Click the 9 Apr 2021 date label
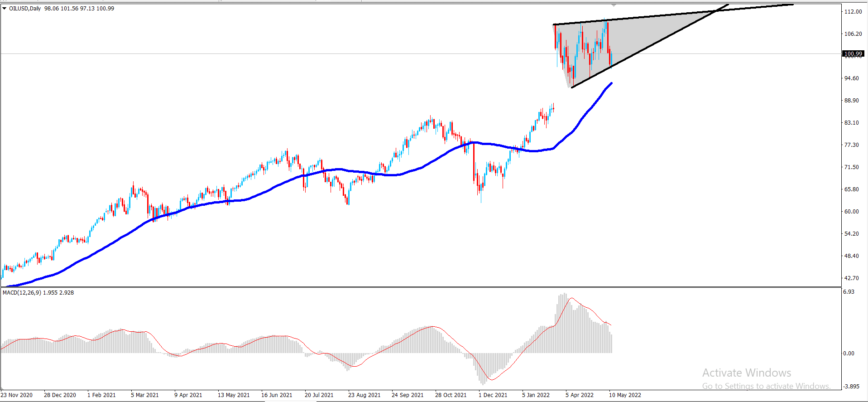 click(x=188, y=395)
